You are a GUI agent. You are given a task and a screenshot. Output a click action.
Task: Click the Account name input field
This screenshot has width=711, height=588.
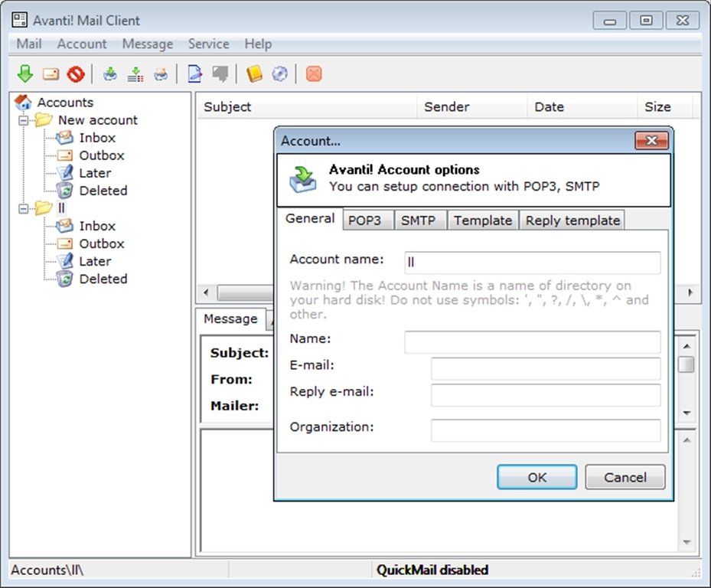tap(533, 263)
